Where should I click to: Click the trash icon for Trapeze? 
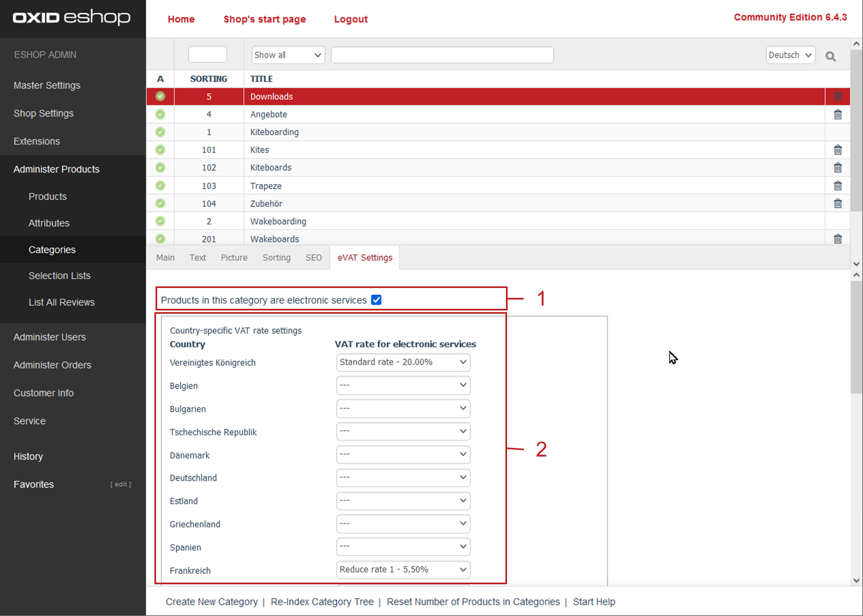[x=837, y=186]
